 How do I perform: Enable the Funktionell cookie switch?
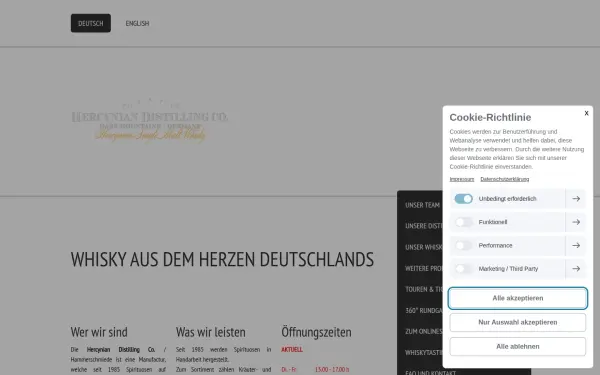463,222
